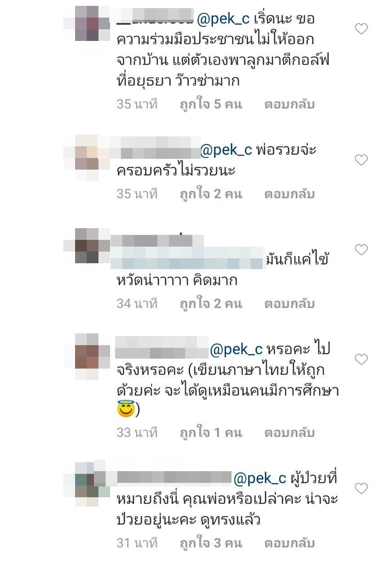Reply to the พ่อรวยจ่ะ comment

tap(289, 194)
